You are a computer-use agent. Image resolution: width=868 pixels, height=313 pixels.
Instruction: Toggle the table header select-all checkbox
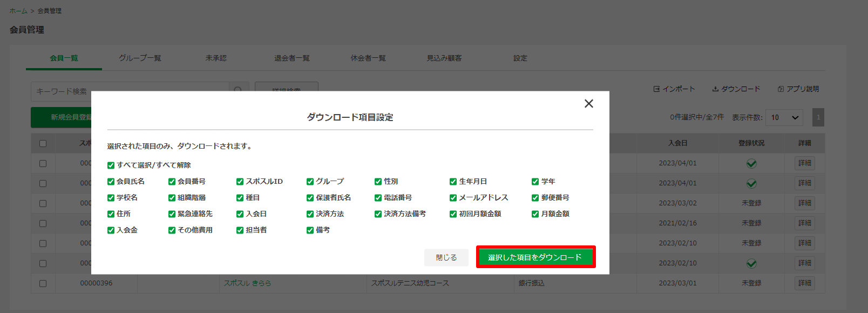(x=43, y=144)
